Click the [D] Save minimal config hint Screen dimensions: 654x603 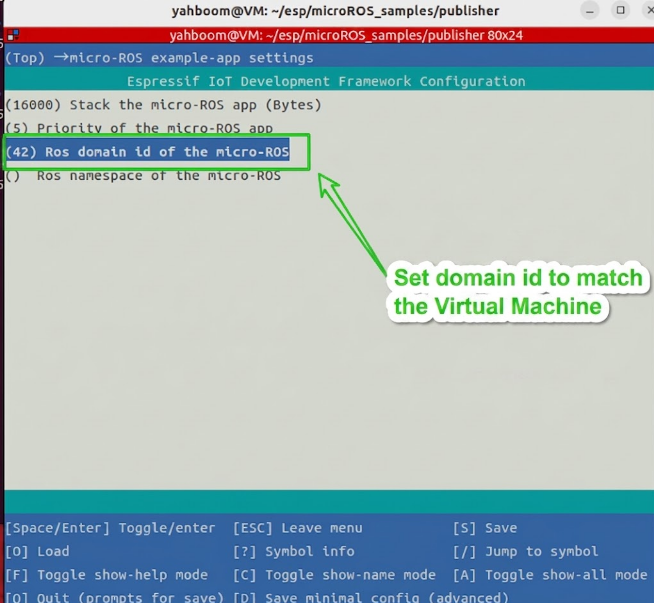point(371,597)
